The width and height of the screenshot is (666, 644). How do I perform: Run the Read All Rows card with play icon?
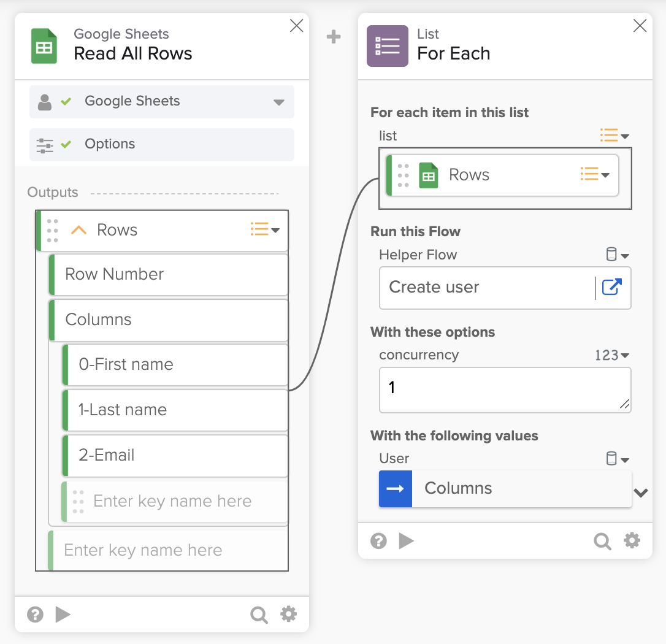coord(63,615)
